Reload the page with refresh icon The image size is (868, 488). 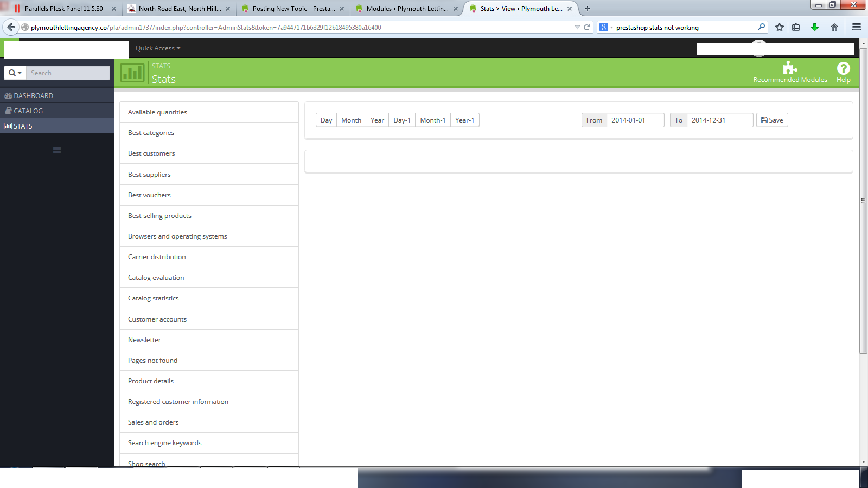tap(586, 27)
